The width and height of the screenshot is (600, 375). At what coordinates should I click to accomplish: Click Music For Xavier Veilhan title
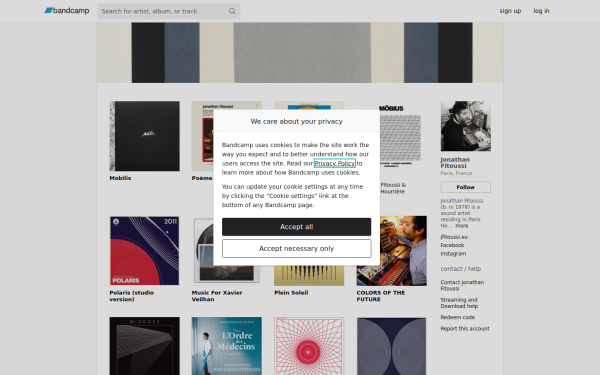pyautogui.click(x=217, y=296)
